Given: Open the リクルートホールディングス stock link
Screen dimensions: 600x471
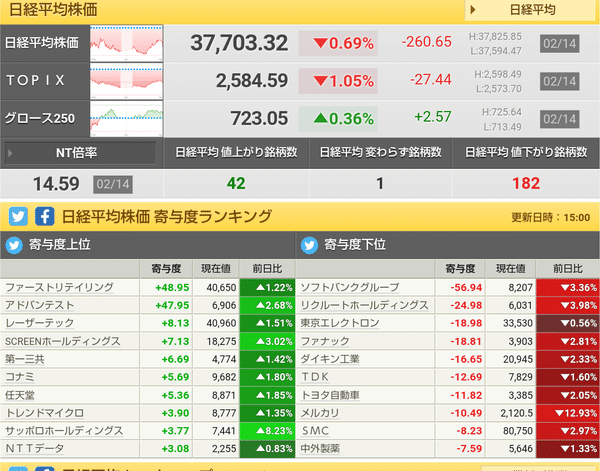Looking at the screenshot, I should (364, 305).
